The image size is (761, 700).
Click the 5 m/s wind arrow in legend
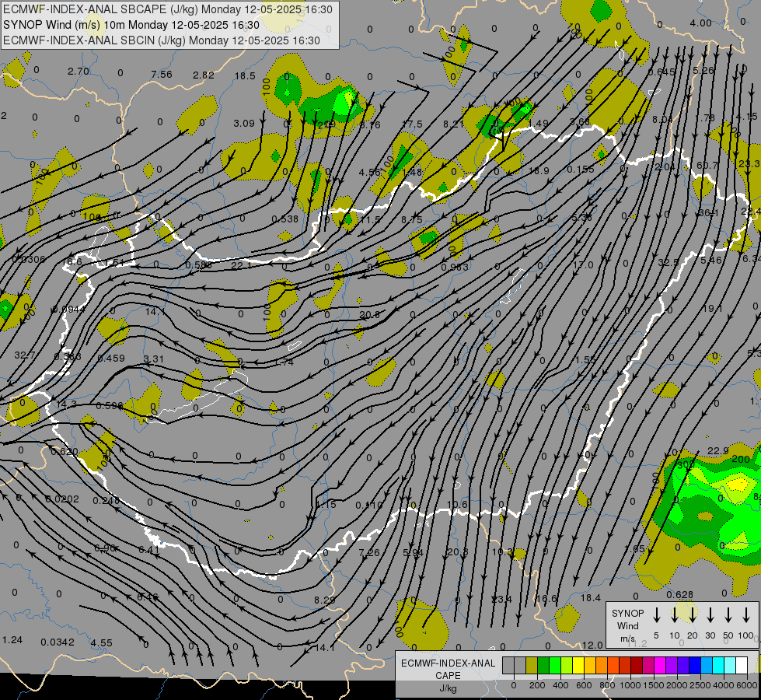656,614
